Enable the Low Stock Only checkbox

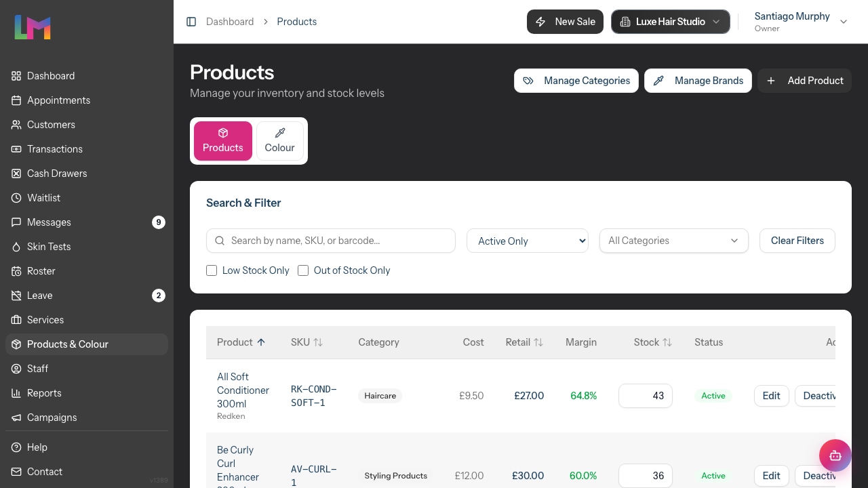point(212,270)
